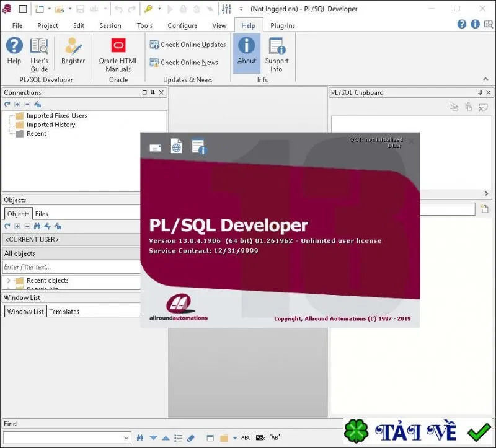Click the find binoculars icon in Objects toolbar
Viewport: 496px width, 448px height.
37,226
